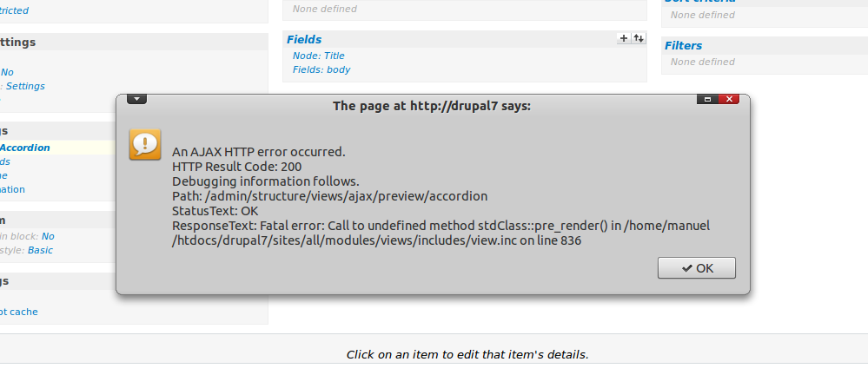The width and height of the screenshot is (868, 375).
Task: Open the dialog window menu arrow
Action: click(x=136, y=99)
